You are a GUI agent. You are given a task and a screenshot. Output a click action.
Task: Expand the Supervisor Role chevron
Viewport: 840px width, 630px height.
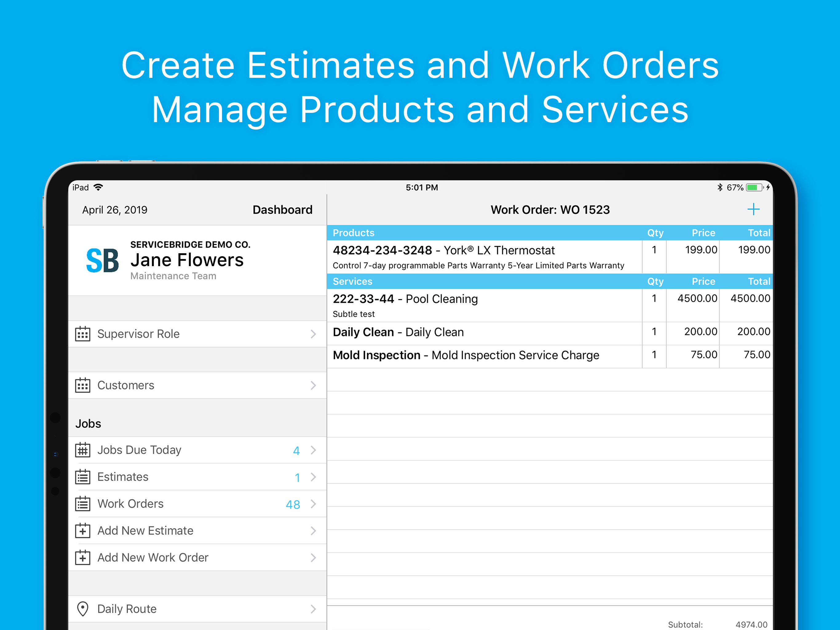click(313, 334)
